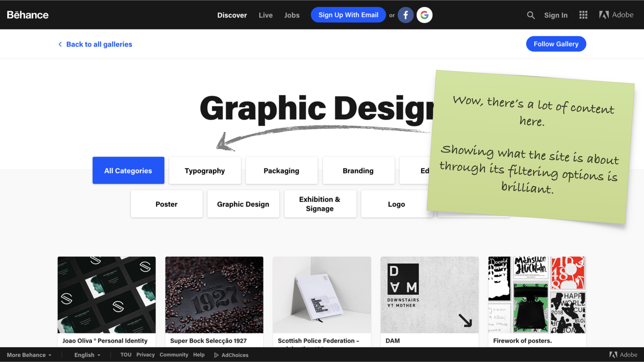The height and width of the screenshot is (362, 644).
Task: Open the search magnifier icon
Action: [530, 15]
